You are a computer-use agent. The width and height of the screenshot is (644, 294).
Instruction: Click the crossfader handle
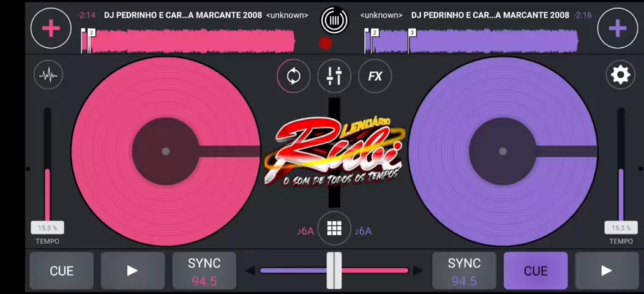tap(334, 270)
